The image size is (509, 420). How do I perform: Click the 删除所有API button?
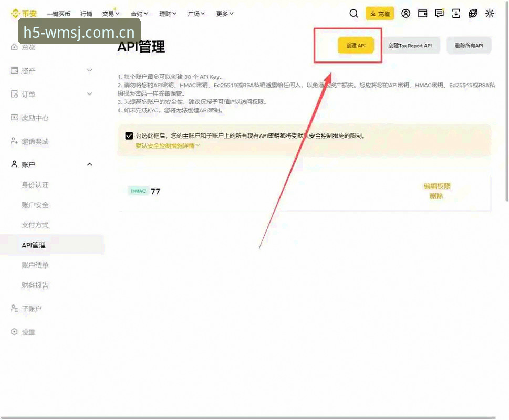point(469,45)
